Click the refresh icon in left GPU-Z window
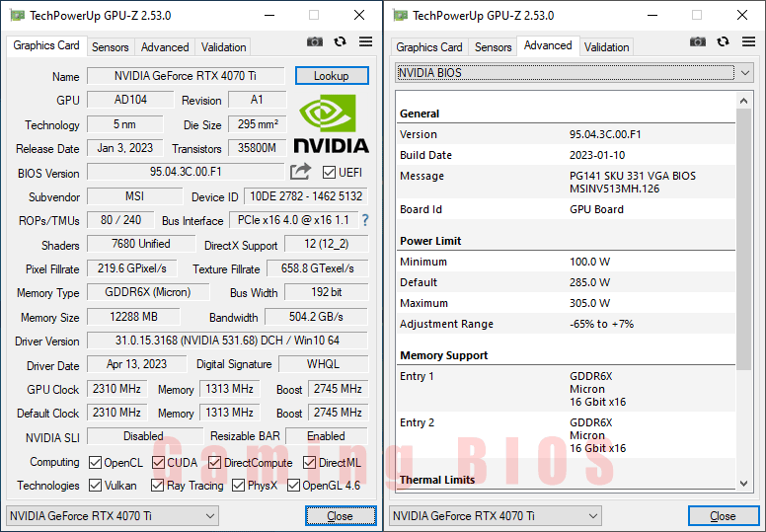The width and height of the screenshot is (766, 532). [x=340, y=42]
